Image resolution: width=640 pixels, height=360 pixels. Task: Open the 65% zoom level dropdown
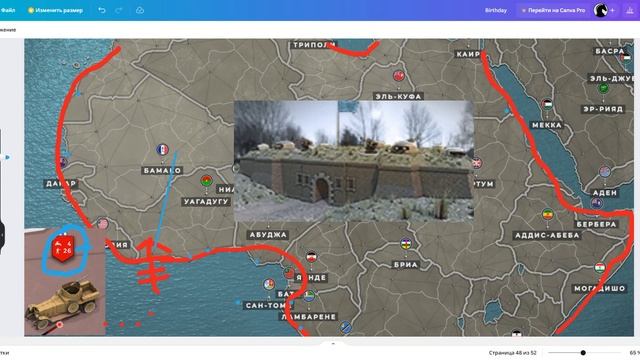coord(634,353)
